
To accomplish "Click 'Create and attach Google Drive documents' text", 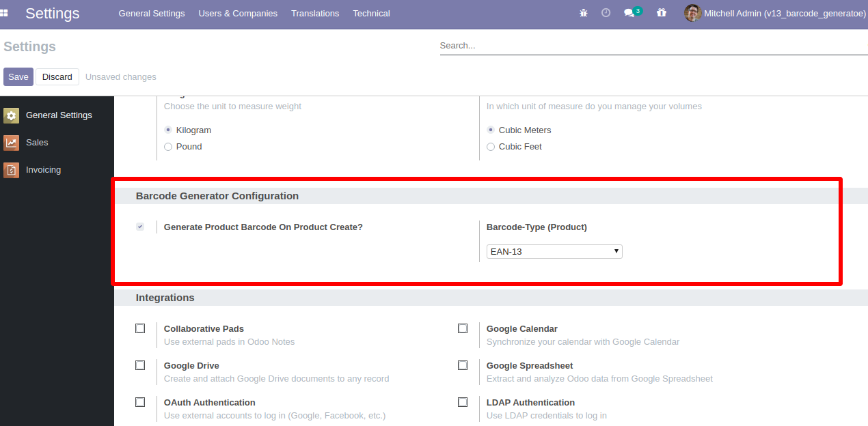I will coord(276,378).
